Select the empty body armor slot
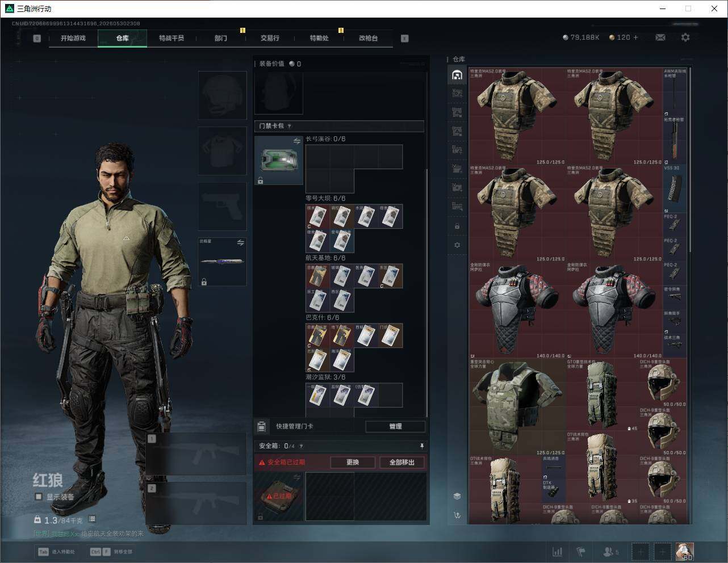The width and height of the screenshot is (728, 563). pos(222,150)
